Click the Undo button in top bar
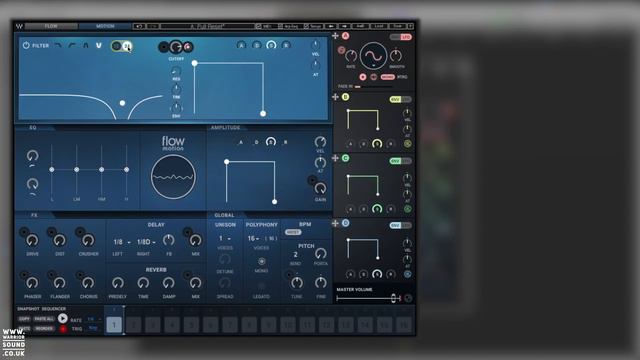Viewport: 640px width, 360px height. pos(139,26)
